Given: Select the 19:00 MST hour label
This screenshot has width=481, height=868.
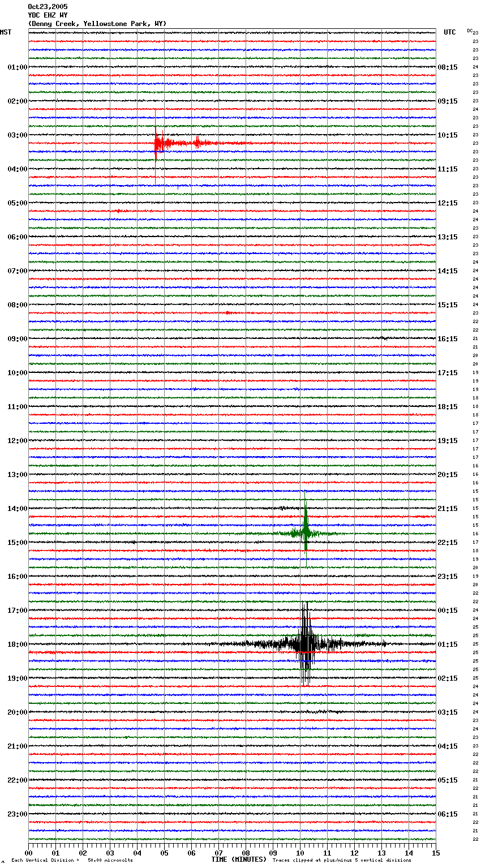Looking at the screenshot, I should pos(18,678).
